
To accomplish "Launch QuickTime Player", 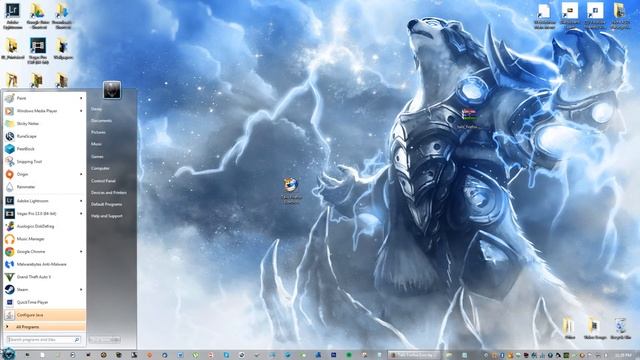I will [44, 302].
